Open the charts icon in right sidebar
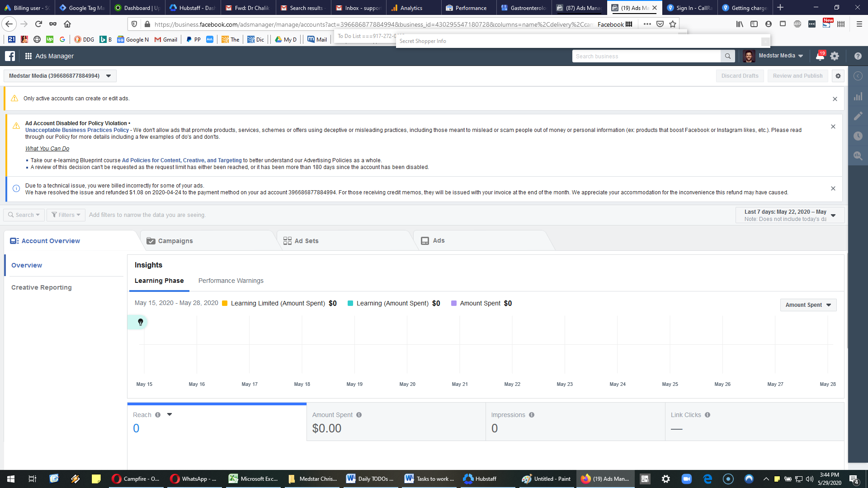This screenshot has width=868, height=488. [858, 96]
